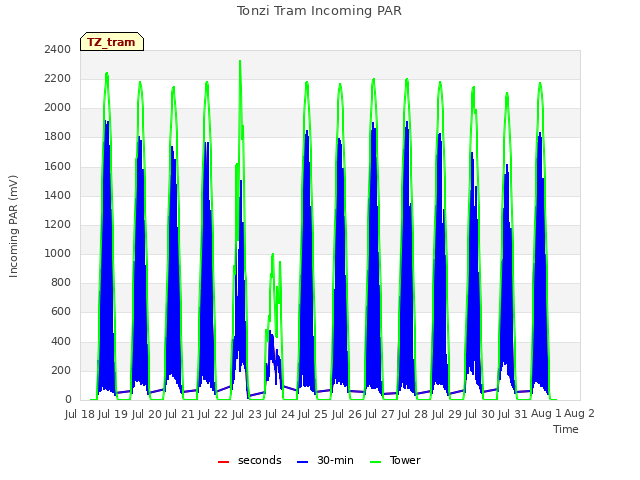Click the Jul 26 x-axis label
The width and height of the screenshot is (640, 480).
click(x=347, y=414)
